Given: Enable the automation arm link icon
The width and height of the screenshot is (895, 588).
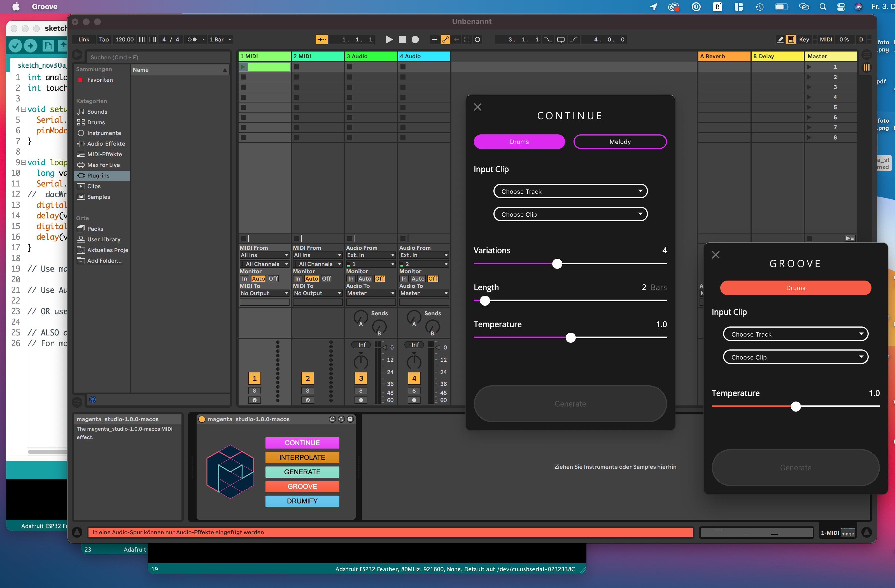Looking at the screenshot, I should click(x=445, y=39).
